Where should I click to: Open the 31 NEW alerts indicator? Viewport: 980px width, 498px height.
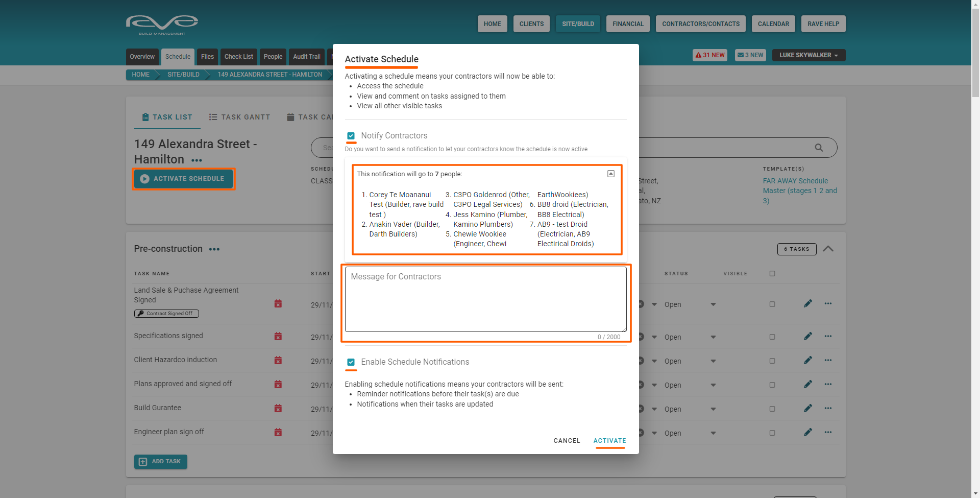[710, 55]
